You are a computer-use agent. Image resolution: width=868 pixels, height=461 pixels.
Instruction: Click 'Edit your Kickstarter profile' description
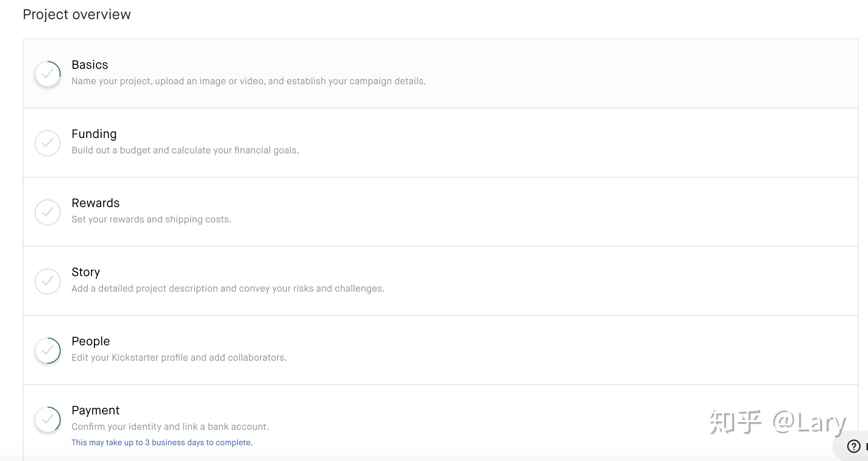pyautogui.click(x=179, y=358)
